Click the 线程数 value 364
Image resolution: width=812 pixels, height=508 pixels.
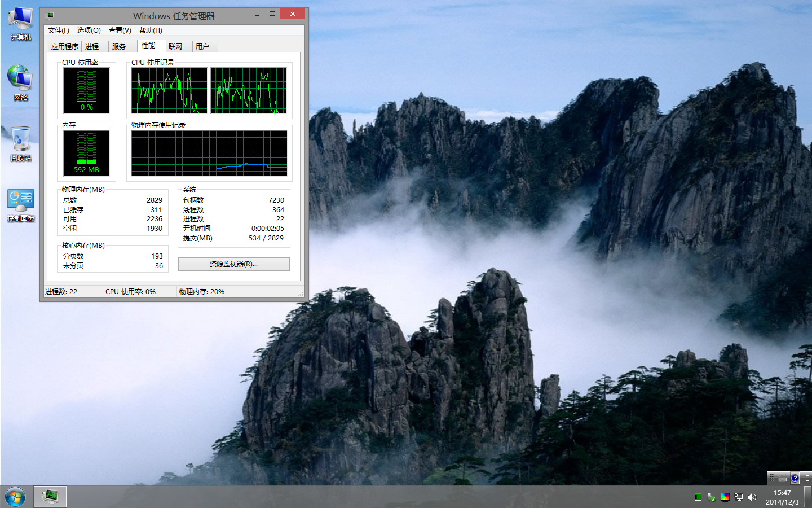coord(279,210)
